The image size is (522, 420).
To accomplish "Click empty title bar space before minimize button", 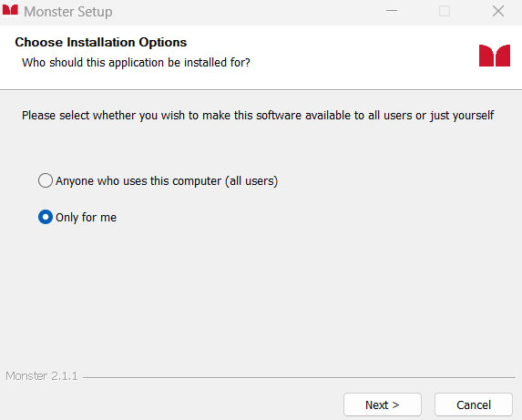I will coord(246,12).
